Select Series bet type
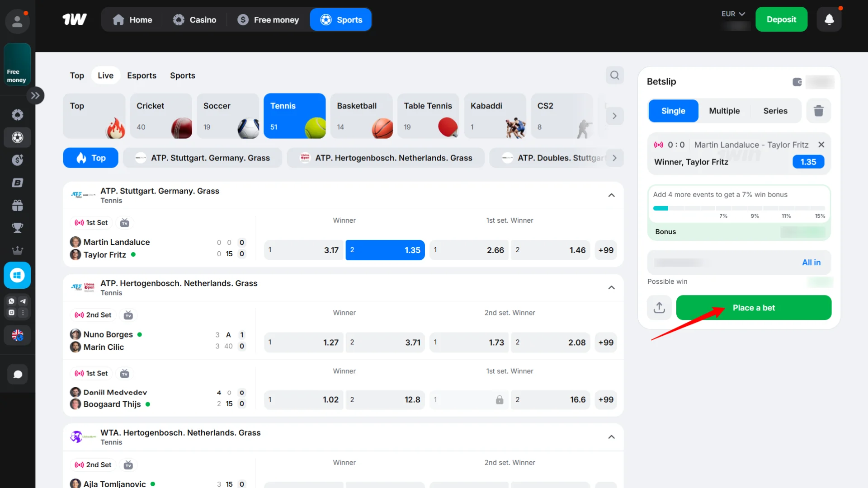Viewport: 868px width, 488px height. (x=775, y=111)
